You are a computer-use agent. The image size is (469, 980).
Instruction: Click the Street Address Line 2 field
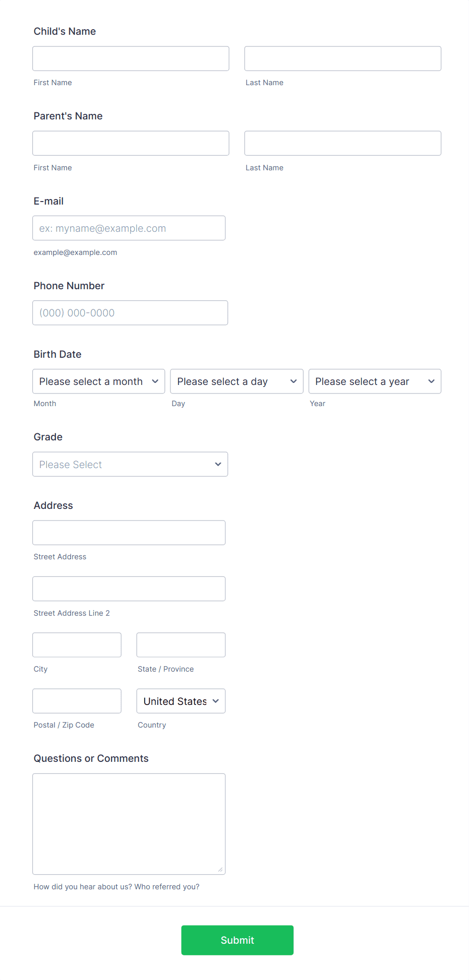(x=129, y=589)
